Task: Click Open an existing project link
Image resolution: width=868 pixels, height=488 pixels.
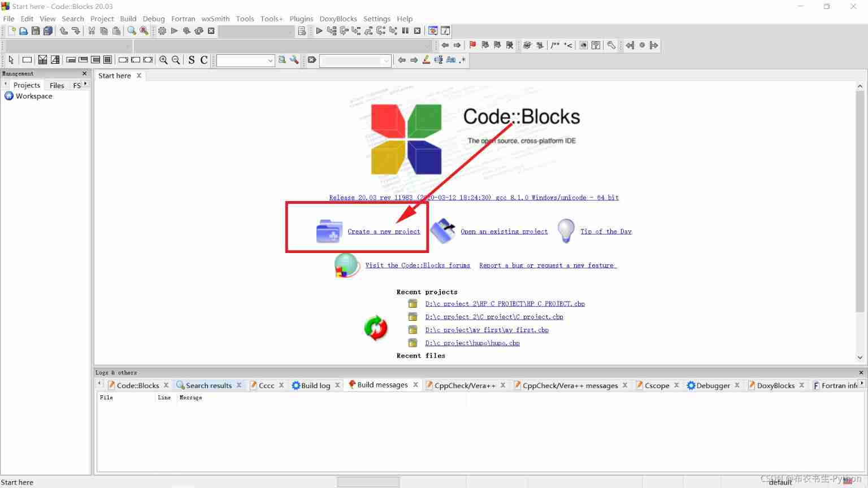Action: tap(504, 232)
